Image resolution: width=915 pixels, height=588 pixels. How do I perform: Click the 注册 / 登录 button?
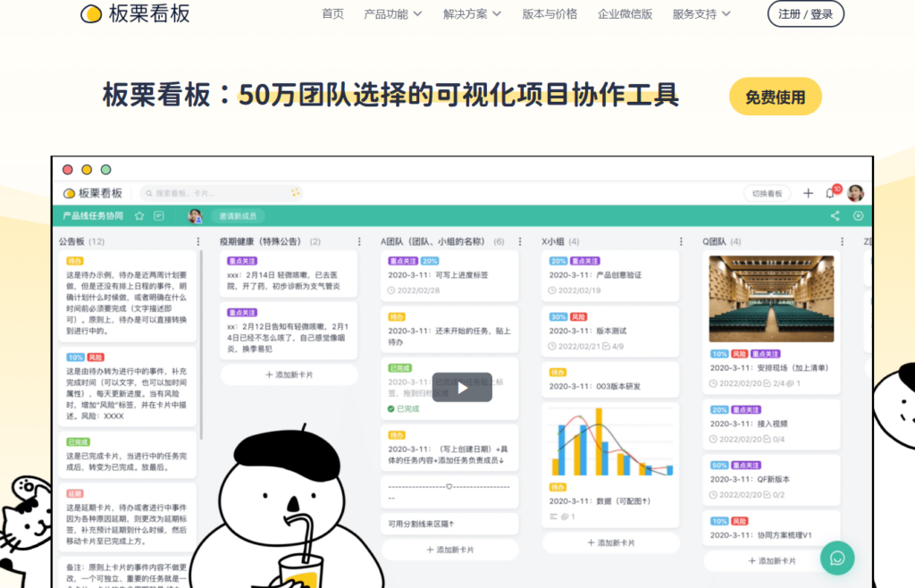805,14
